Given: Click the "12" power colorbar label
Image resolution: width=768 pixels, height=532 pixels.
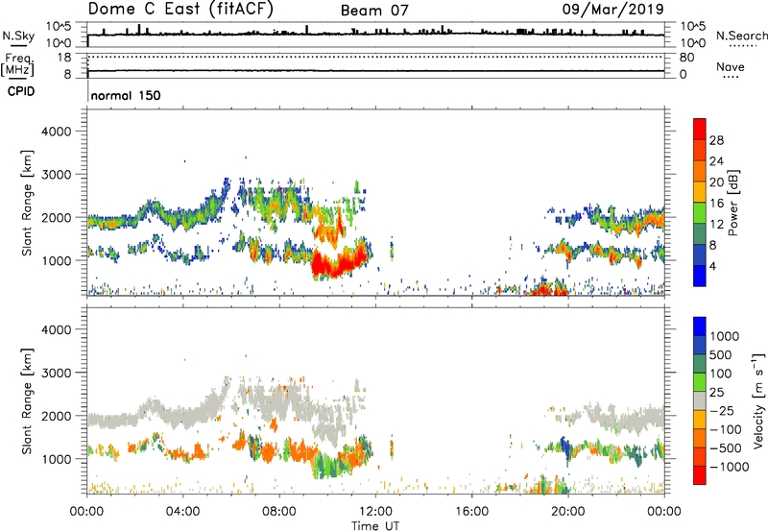Looking at the screenshot, I should tap(716, 225).
